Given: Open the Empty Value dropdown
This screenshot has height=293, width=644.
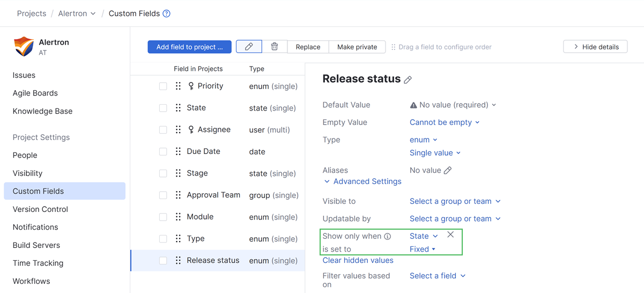Looking at the screenshot, I should point(444,122).
